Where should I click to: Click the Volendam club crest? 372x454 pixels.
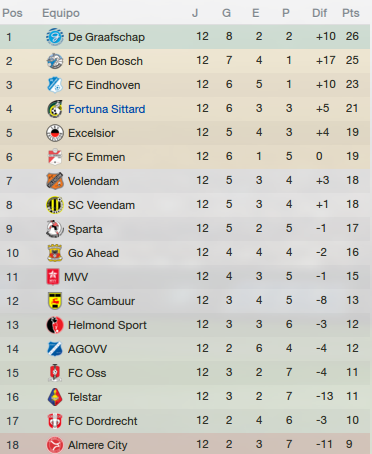pyautogui.click(x=55, y=181)
